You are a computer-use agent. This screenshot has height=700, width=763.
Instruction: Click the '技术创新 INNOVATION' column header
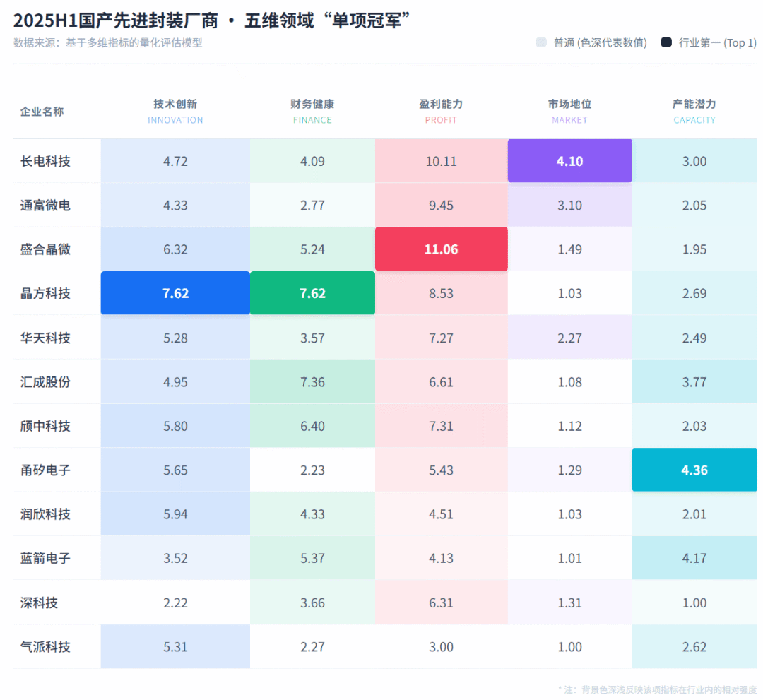tap(175, 112)
